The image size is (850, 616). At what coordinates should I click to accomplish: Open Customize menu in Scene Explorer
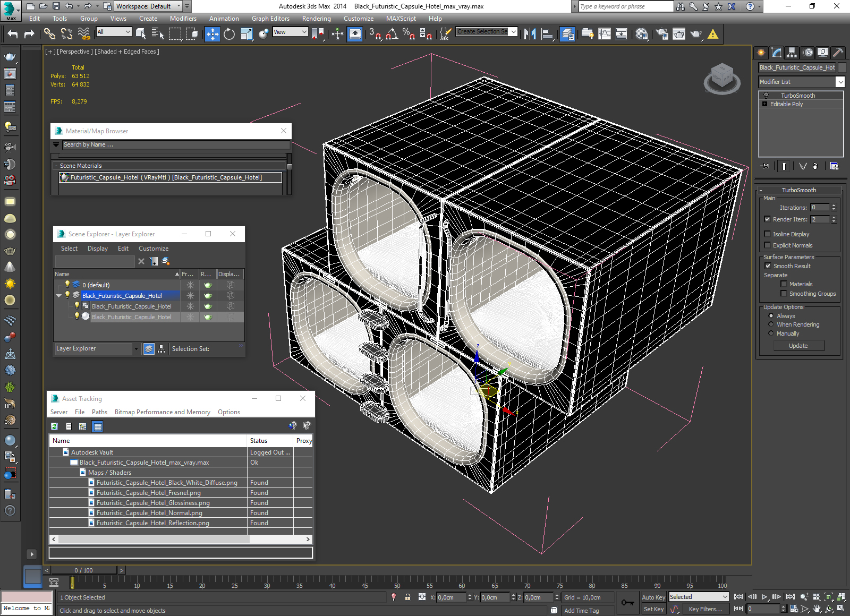pos(154,249)
